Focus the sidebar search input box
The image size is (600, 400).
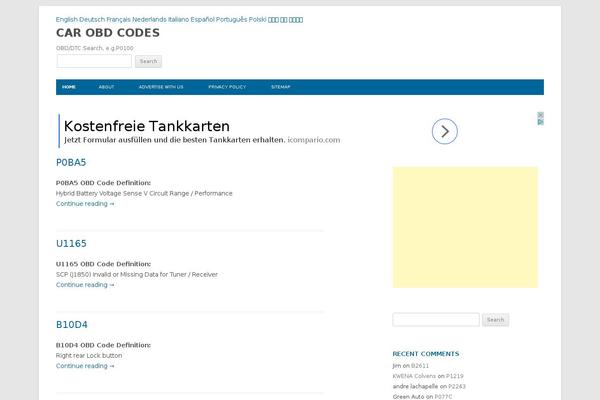pyautogui.click(x=435, y=320)
